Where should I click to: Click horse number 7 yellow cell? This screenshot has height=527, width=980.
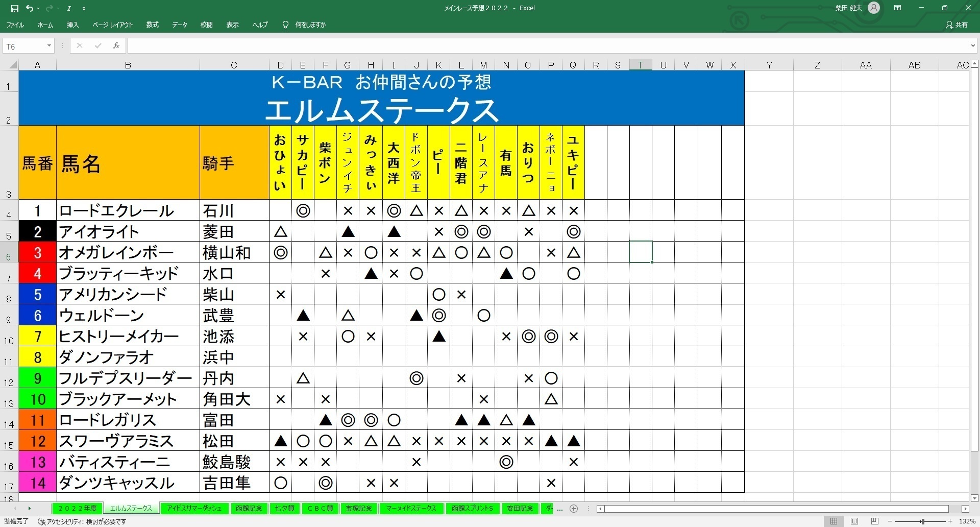[x=38, y=336]
